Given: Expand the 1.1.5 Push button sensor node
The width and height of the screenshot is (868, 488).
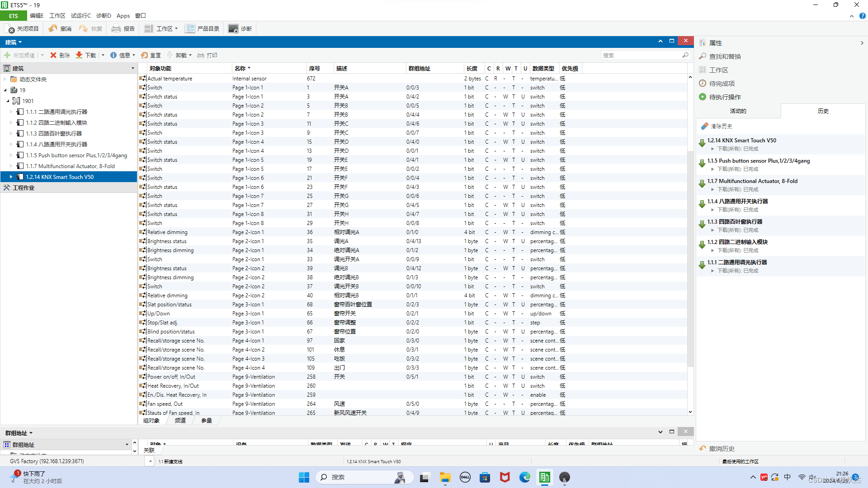Looking at the screenshot, I should click(11, 155).
